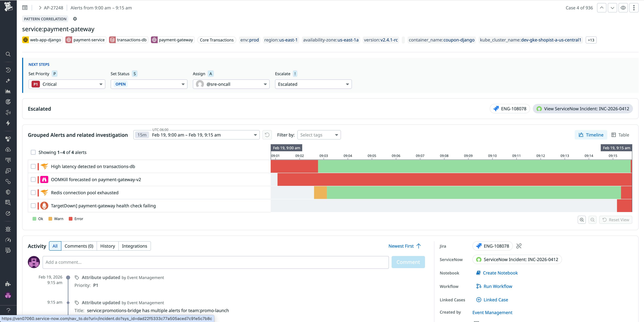Viewport: 644px width, 322px height.
Task: Check the Showing 1-4 of 4 alerts select-all box
Action: pos(33,152)
